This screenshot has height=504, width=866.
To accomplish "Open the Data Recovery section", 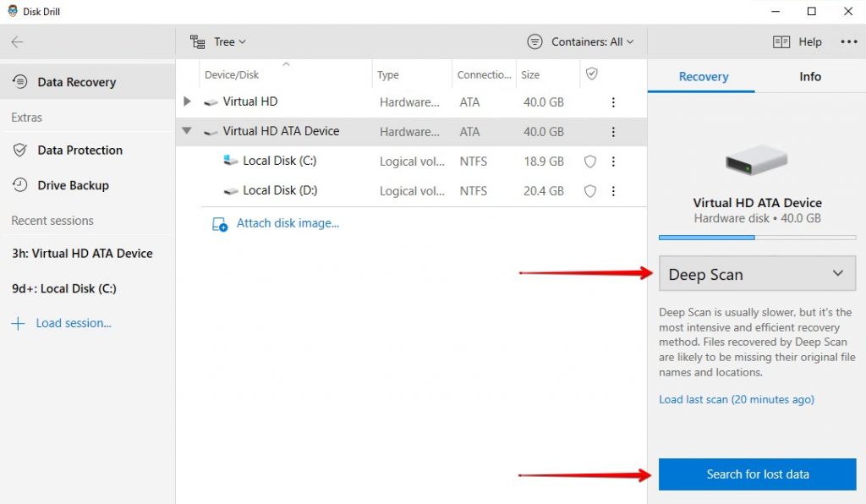I will click(76, 82).
